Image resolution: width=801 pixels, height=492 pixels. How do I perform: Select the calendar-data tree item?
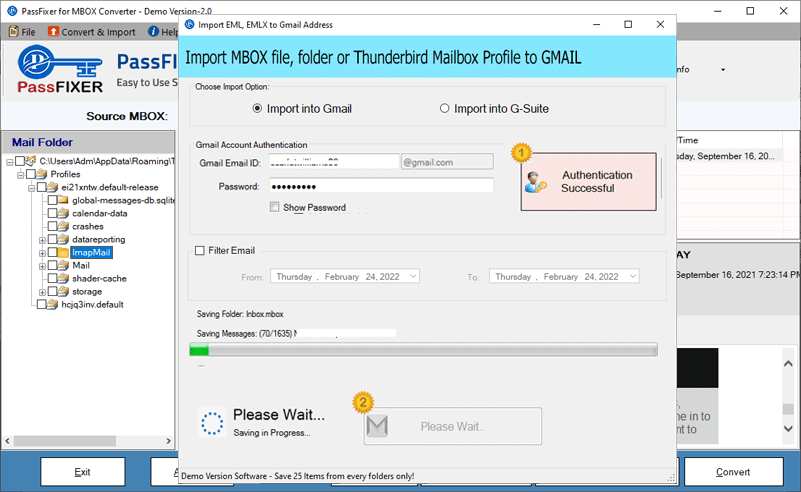[x=100, y=213]
